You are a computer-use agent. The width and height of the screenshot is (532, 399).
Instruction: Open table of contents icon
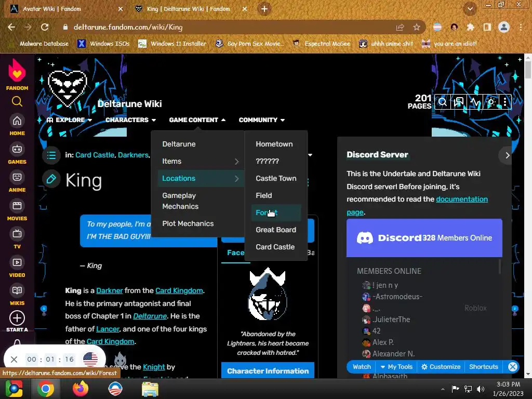coord(51,155)
